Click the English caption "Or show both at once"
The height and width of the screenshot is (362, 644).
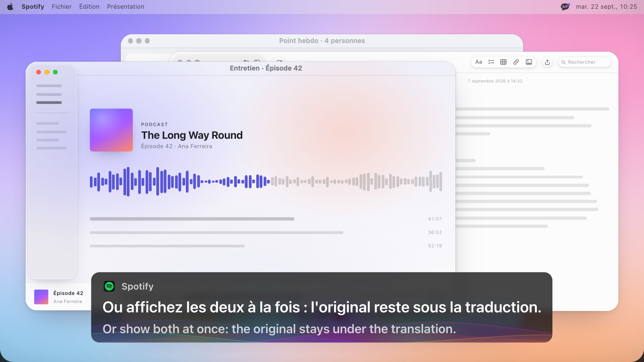click(279, 329)
